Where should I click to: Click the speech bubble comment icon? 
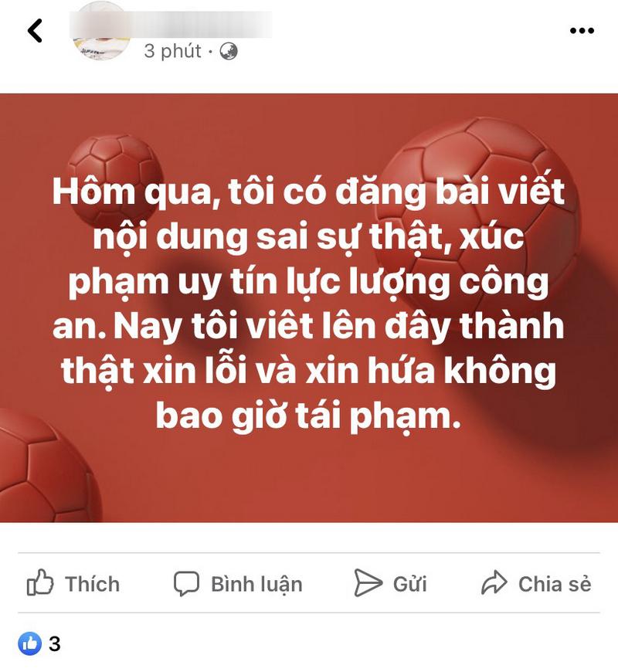point(186,583)
